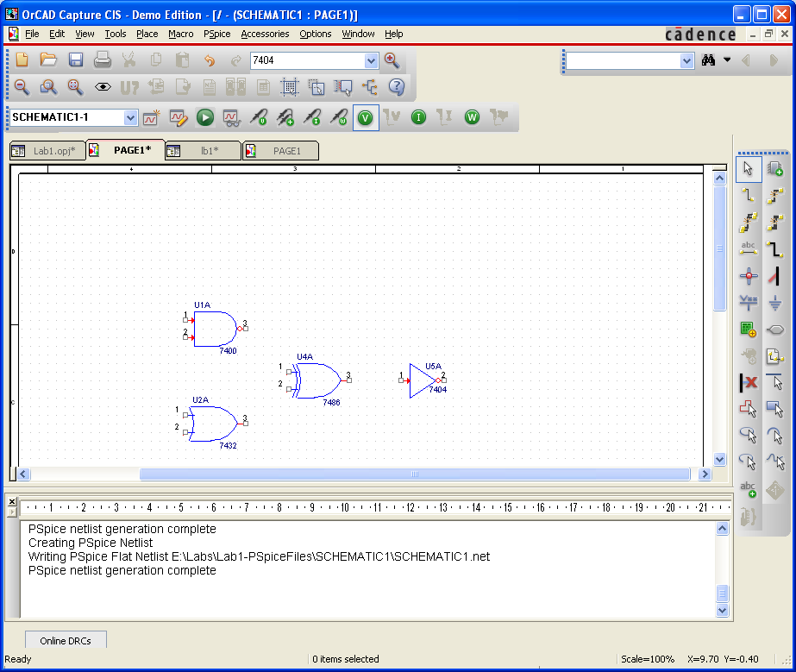Click the Fisheye view eye icon
The width and height of the screenshot is (796, 672).
click(103, 87)
